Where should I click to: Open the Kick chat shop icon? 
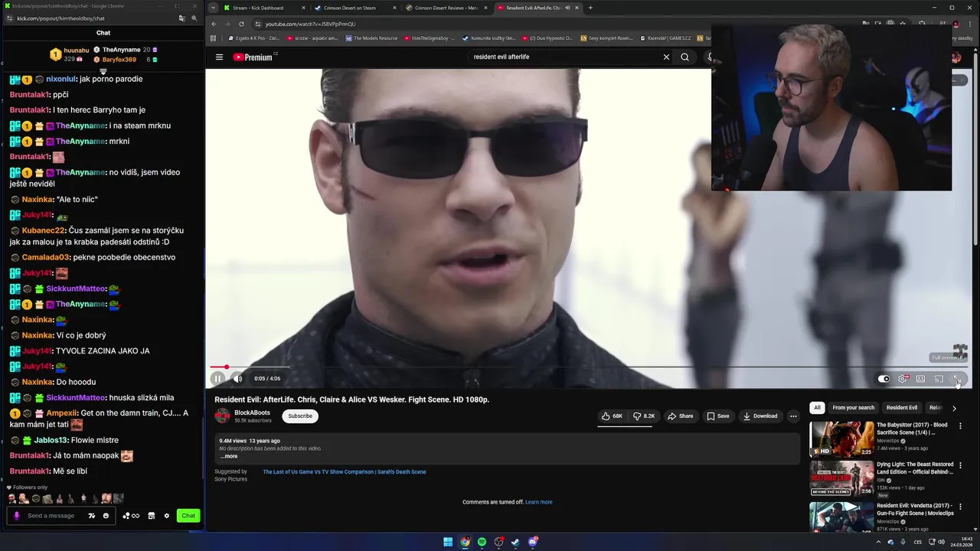pyautogui.click(x=152, y=516)
